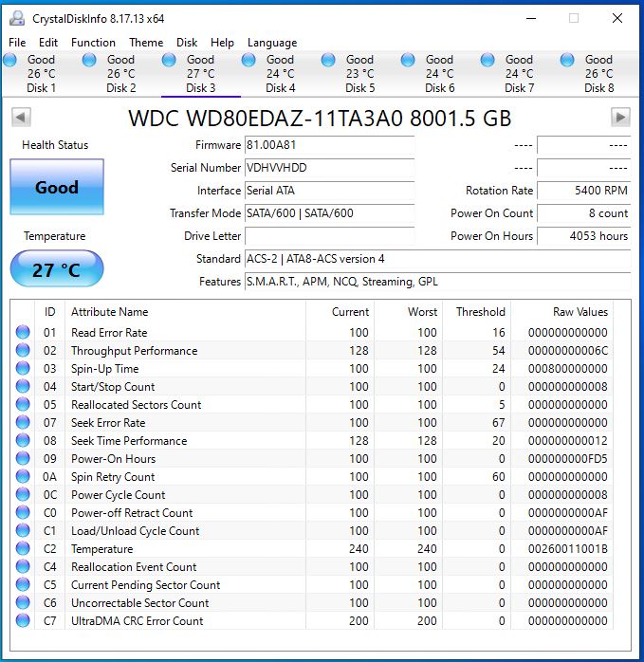This screenshot has width=644, height=662.
Task: Click the Features field
Action: point(438,282)
